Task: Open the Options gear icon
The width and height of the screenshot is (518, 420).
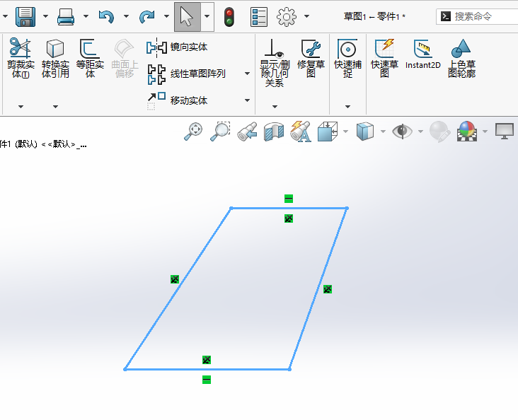Action: coord(287,16)
